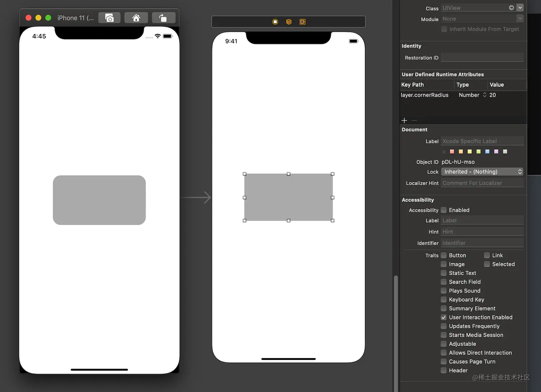Click the Xcode Specific Label field

(x=482, y=141)
